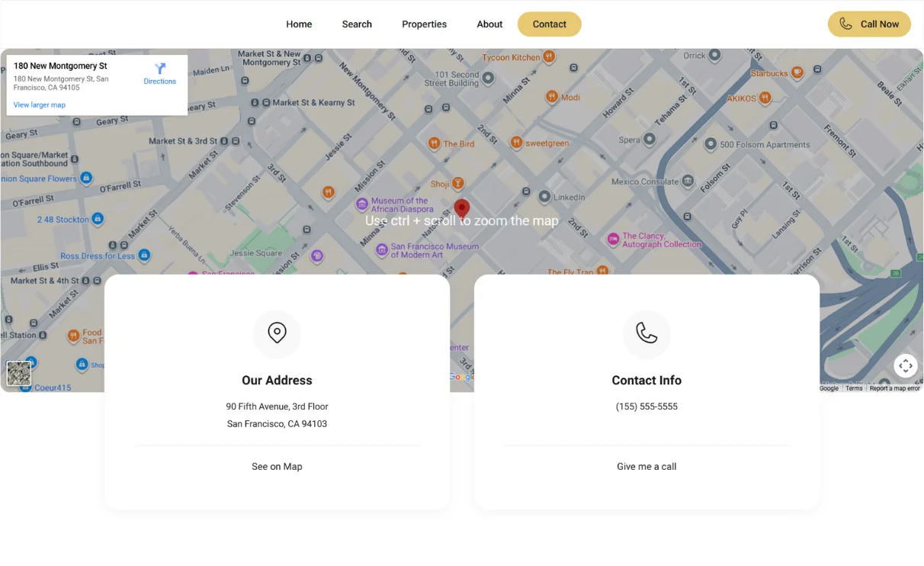The width and height of the screenshot is (924, 566).
Task: Click the LinkedIn place marker on map
Action: [x=544, y=197]
